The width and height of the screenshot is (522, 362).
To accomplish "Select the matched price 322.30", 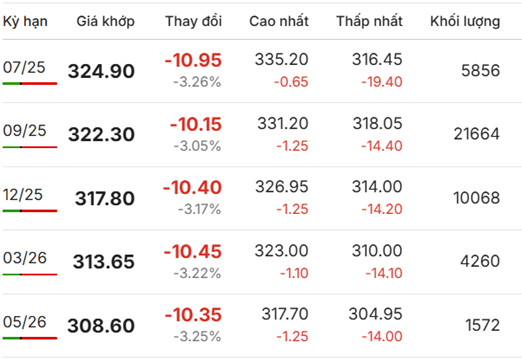I will click(101, 134).
